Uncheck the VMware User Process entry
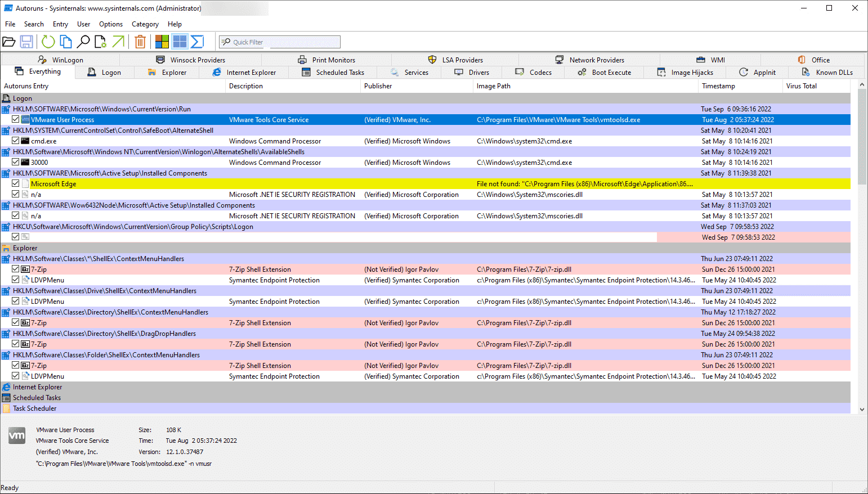868x494 pixels. pos(15,119)
